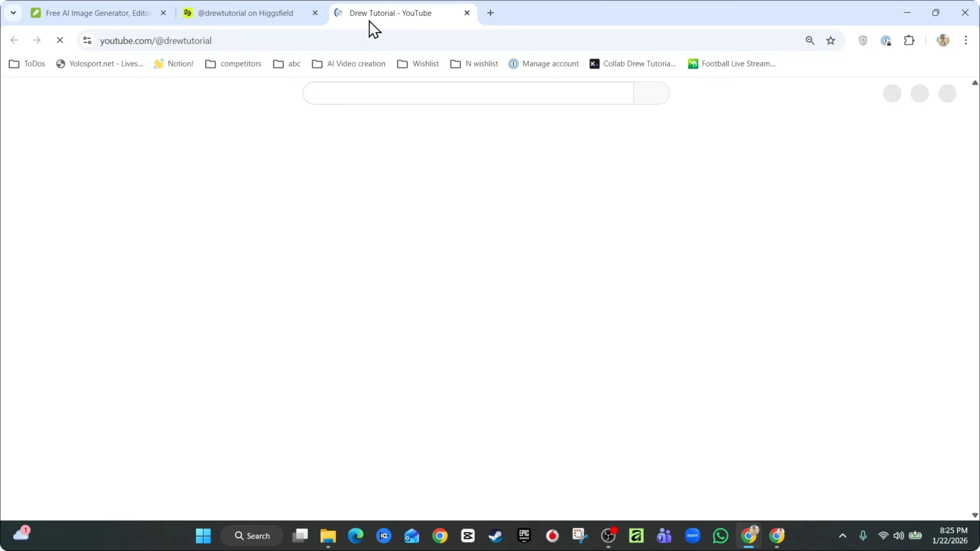Open CapCut from the taskbar
980x551 pixels.
point(468,536)
